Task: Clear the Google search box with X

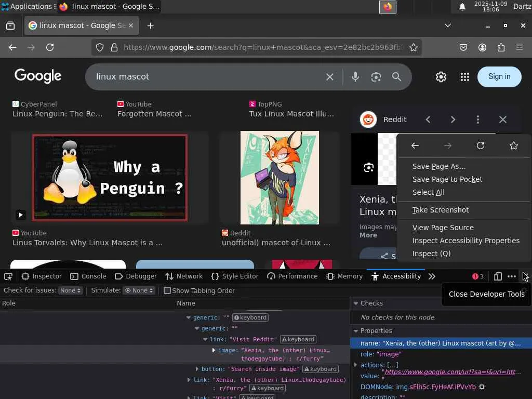Action: [x=330, y=77]
